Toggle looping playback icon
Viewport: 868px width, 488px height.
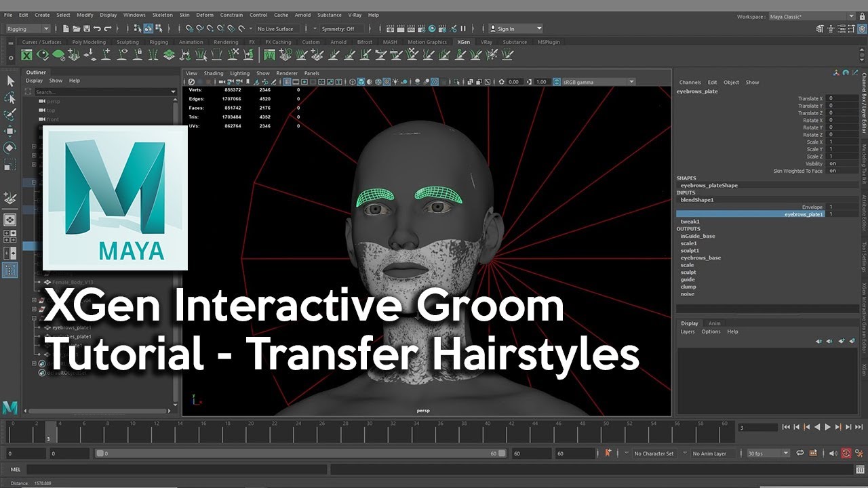pos(800,453)
